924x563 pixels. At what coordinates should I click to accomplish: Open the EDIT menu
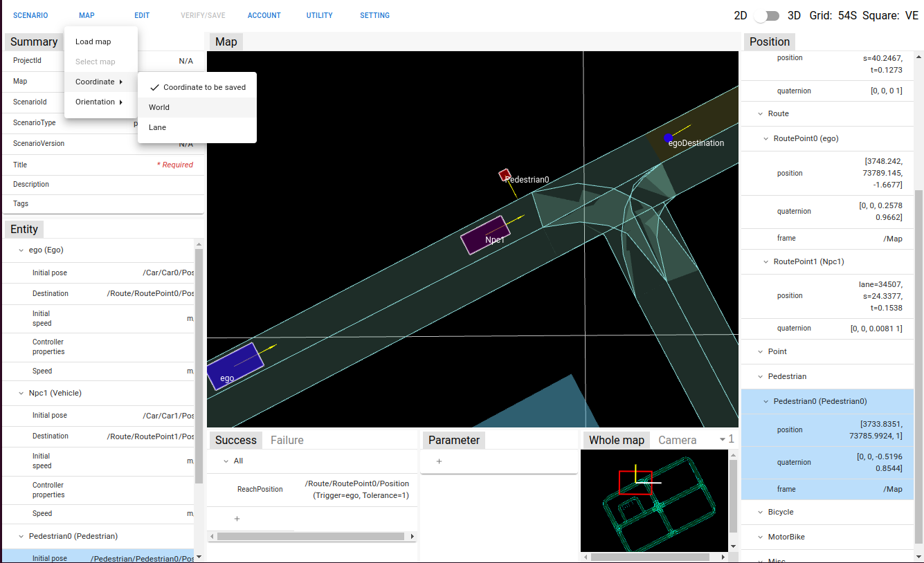[x=142, y=15]
